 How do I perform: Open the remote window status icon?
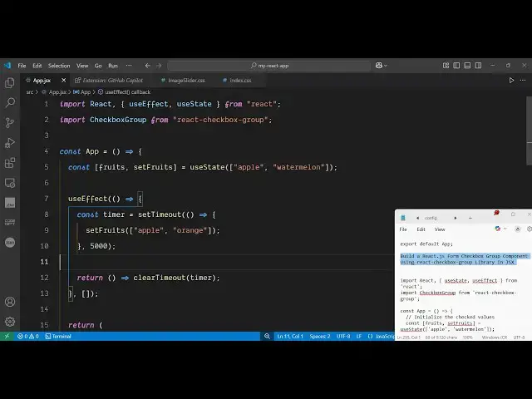pyautogui.click(x=7, y=336)
